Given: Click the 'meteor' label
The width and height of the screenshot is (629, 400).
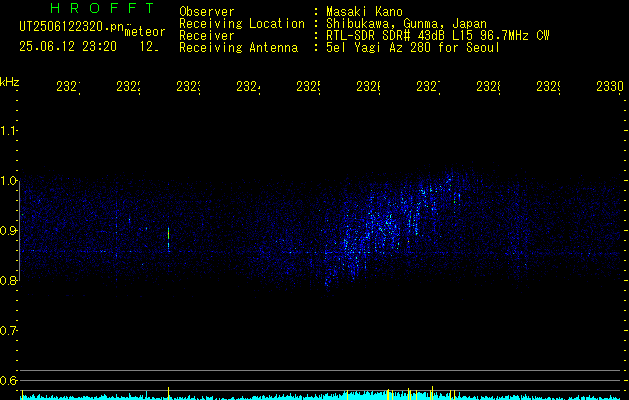Looking at the screenshot, I should 145,32.
